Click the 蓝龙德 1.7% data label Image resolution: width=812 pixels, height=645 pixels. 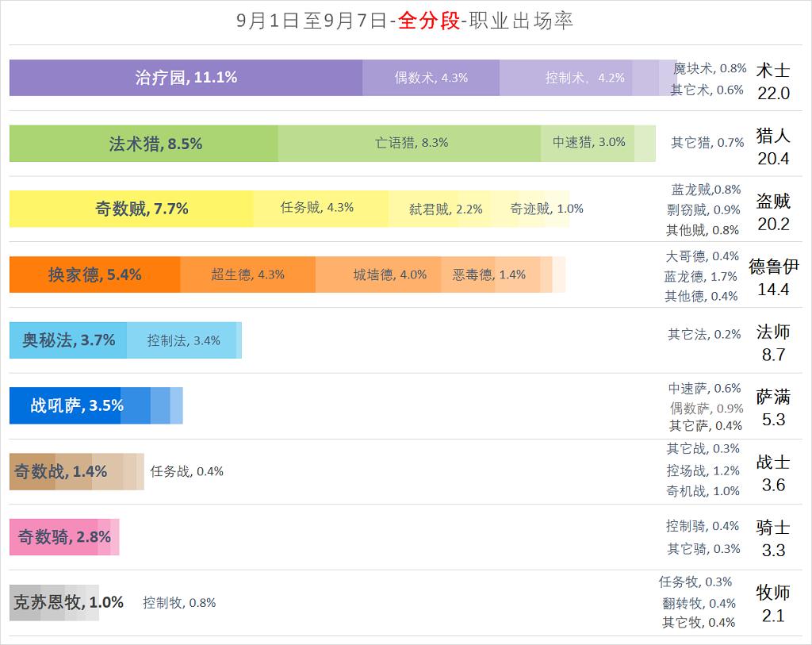pyautogui.click(x=701, y=276)
